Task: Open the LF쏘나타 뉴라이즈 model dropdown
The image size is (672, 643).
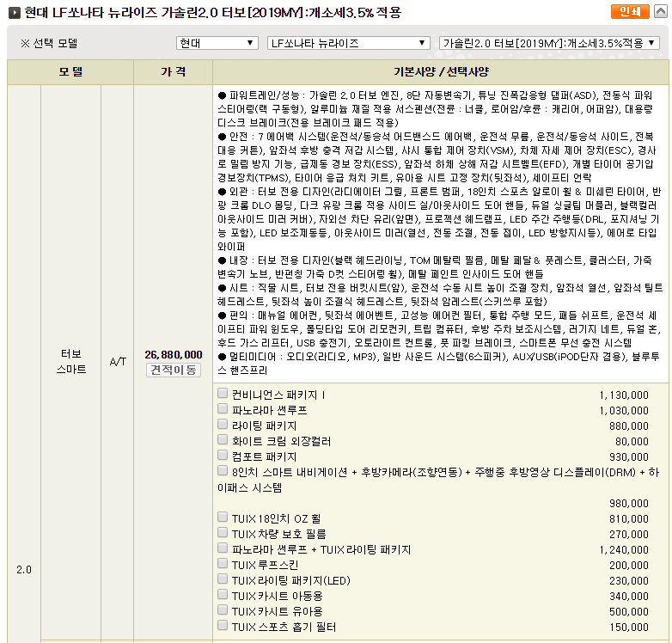Action: coord(348,43)
